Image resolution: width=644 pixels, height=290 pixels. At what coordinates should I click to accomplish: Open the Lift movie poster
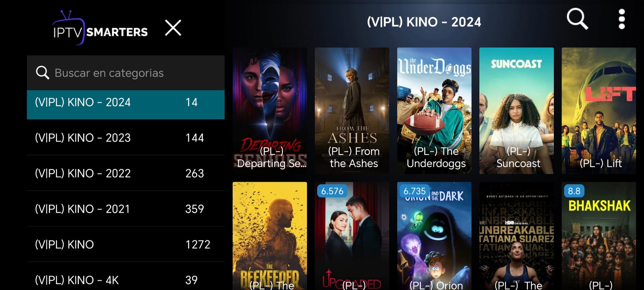599,111
